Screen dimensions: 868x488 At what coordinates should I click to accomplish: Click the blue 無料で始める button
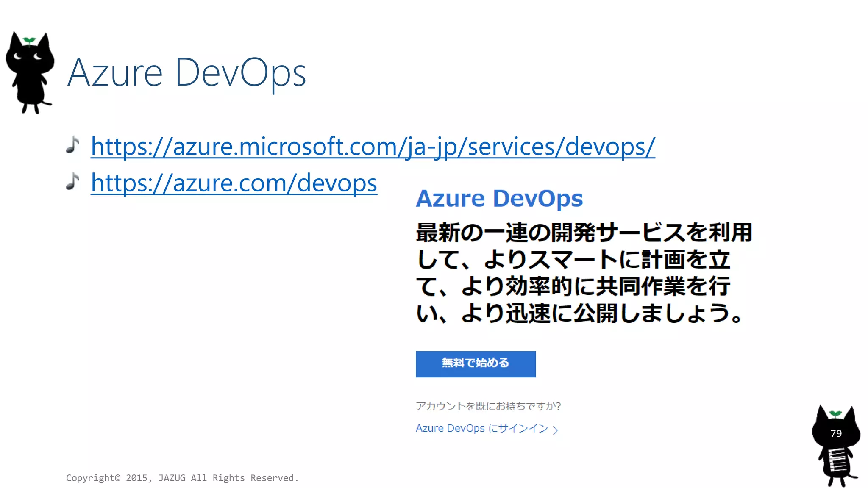(476, 364)
